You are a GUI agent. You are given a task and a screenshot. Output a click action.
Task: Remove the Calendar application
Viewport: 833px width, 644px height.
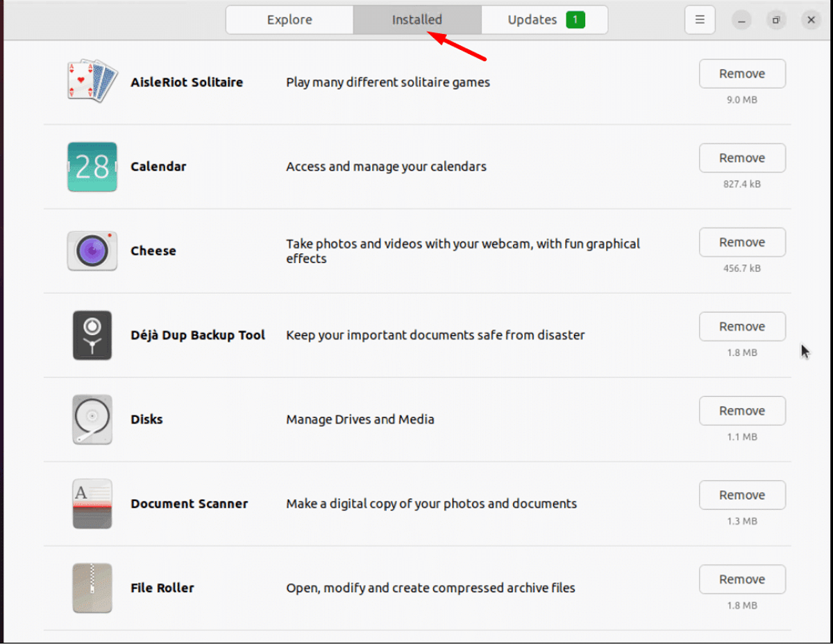coord(742,158)
